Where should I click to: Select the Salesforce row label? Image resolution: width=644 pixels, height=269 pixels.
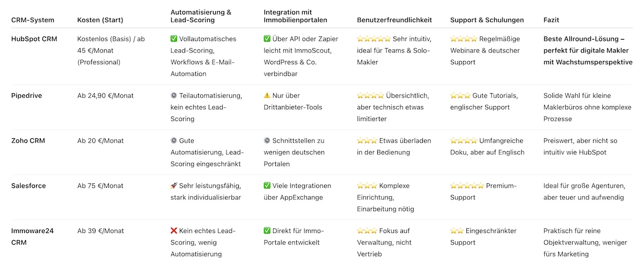pyautogui.click(x=28, y=186)
